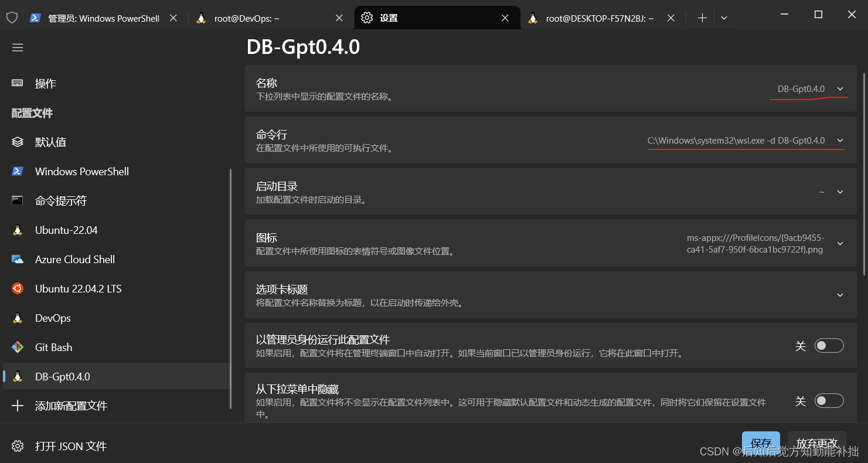The height and width of the screenshot is (463, 868).
Task: Click the penguin icon on root@DevOps tab
Action: [201, 18]
